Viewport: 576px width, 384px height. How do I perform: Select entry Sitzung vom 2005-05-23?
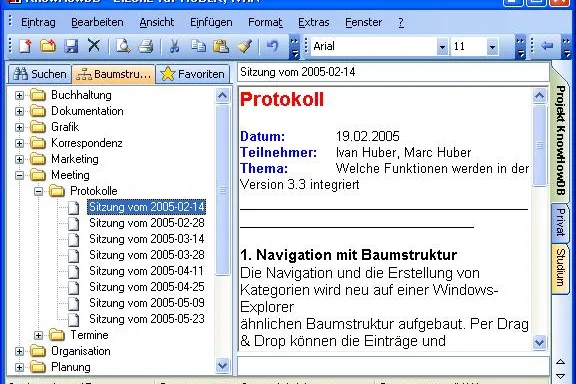[147, 319]
